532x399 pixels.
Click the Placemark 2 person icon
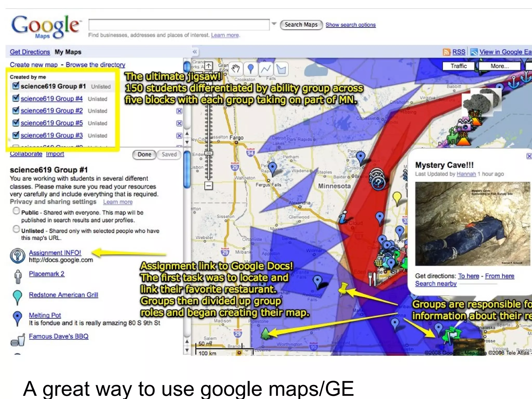pos(18,277)
